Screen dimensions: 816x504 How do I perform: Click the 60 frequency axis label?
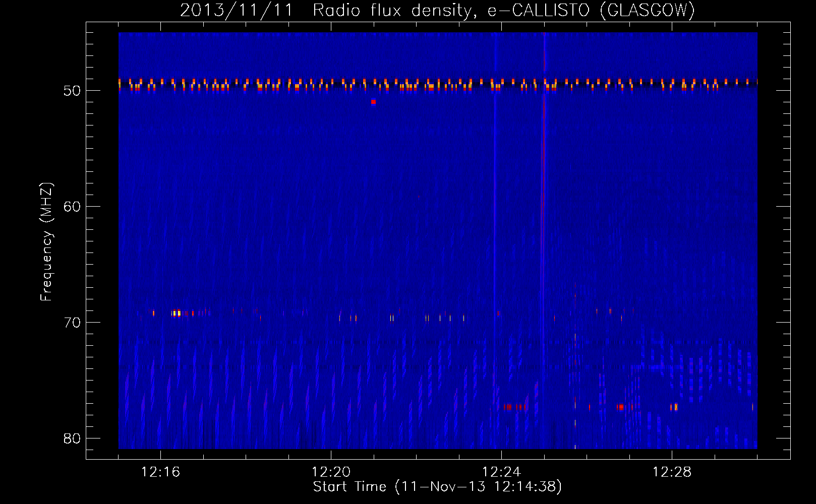pyautogui.click(x=72, y=207)
